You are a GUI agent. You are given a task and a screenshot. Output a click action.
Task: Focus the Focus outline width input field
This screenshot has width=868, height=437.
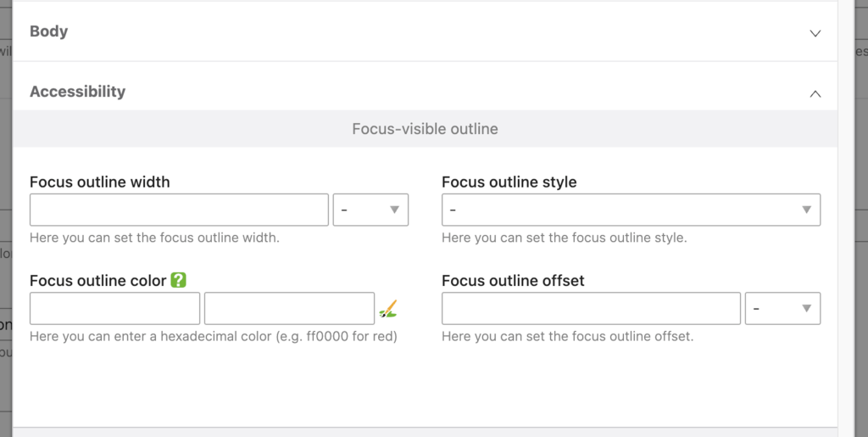point(179,210)
